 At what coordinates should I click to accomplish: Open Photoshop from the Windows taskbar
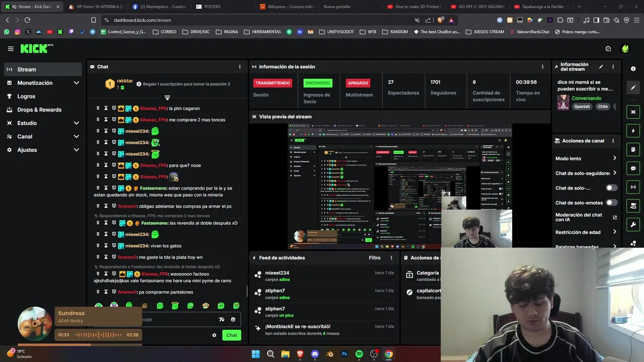[345, 354]
